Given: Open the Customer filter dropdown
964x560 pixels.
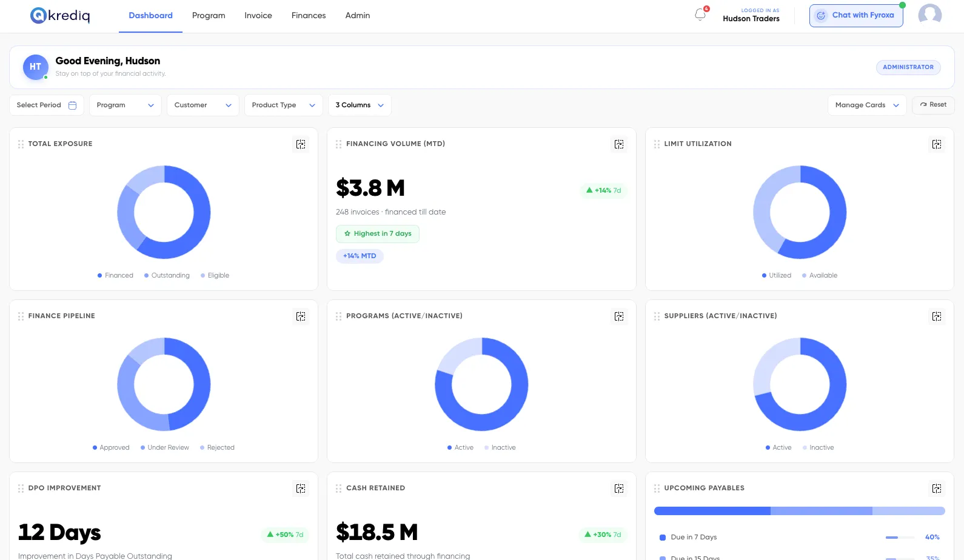Looking at the screenshot, I should click(x=203, y=105).
